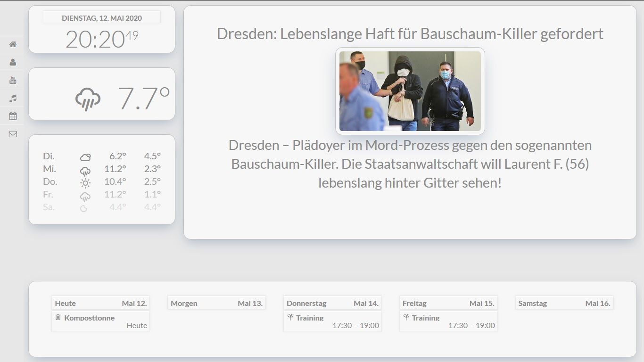Click the trash bin icon beside Komposttonne

tap(58, 317)
